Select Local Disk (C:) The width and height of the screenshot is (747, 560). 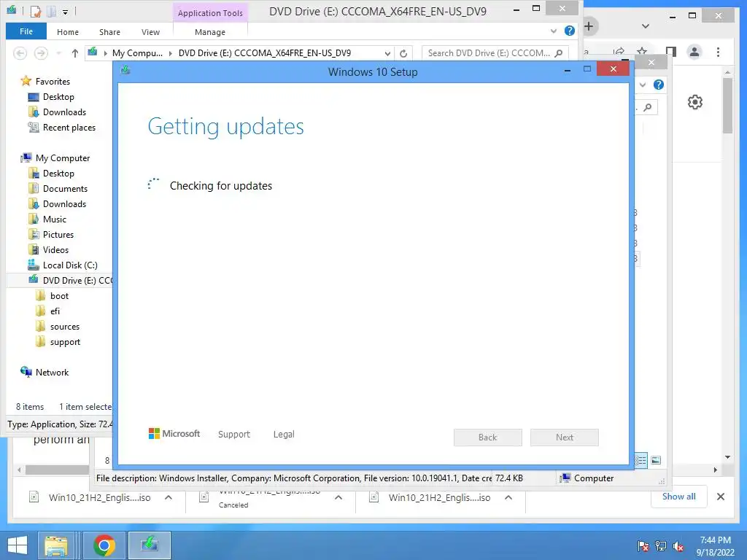click(70, 265)
